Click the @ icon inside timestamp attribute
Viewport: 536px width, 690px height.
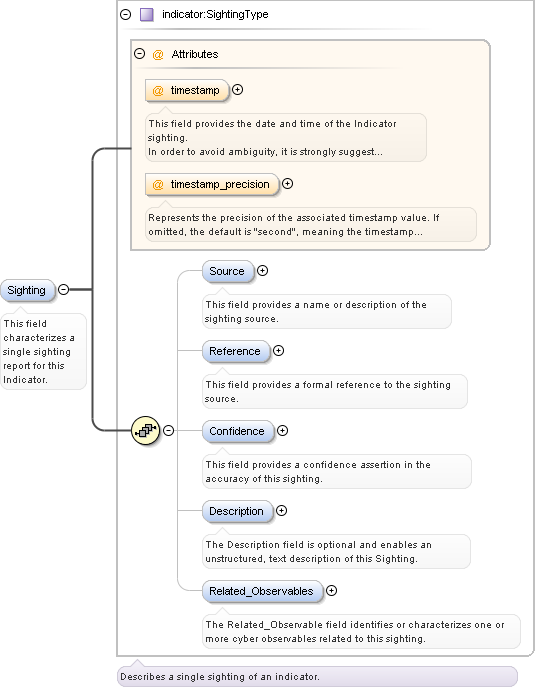pos(158,91)
